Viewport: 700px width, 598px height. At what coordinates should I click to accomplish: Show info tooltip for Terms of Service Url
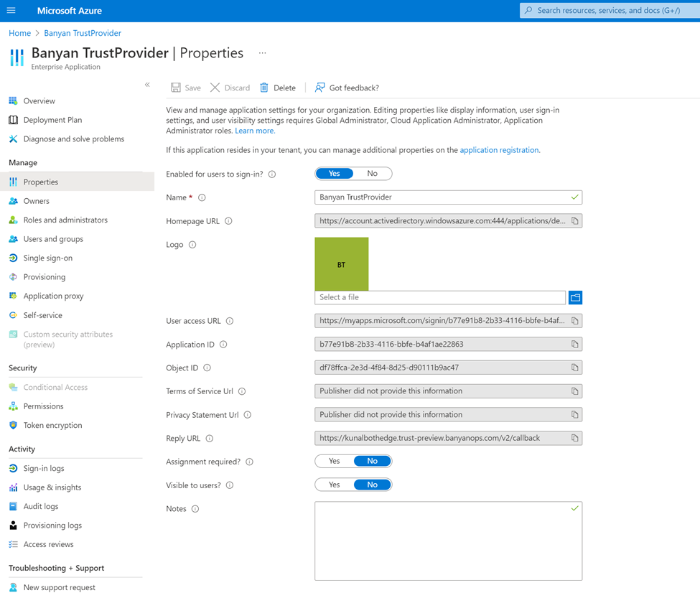click(242, 391)
